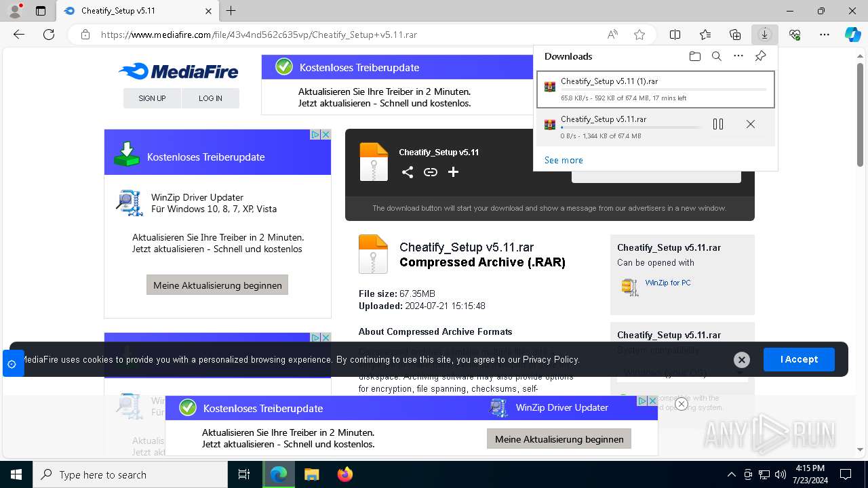Close the Cheatify_Setup v5.11 tab
The height and width of the screenshot is (488, 868).
coord(208,11)
